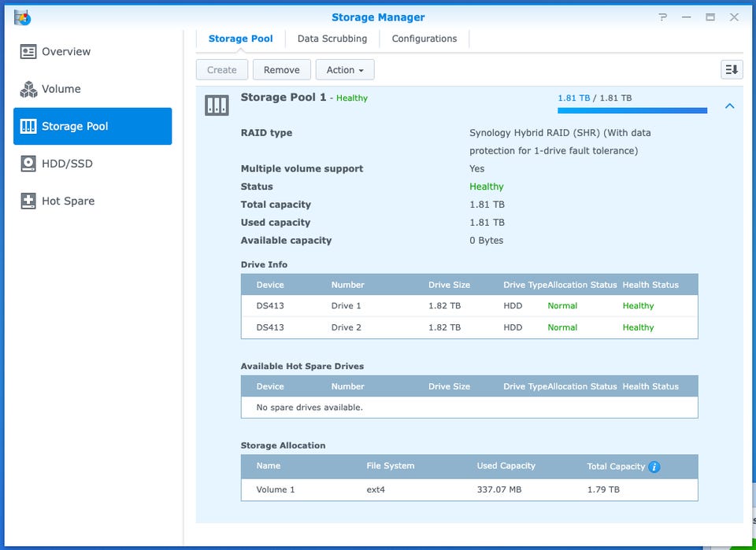Image resolution: width=756 pixels, height=550 pixels.
Task: Select the Volume 1 storage allocation row
Action: coord(469,489)
